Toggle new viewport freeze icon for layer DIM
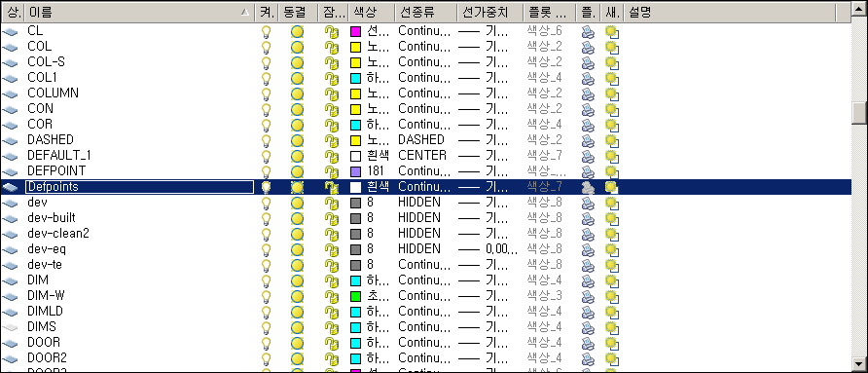The width and height of the screenshot is (868, 373). (x=612, y=280)
